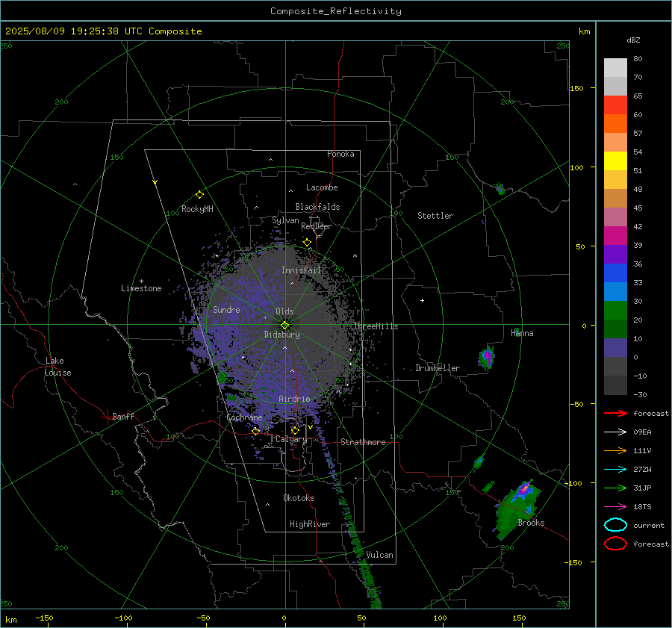This screenshot has width=672, height=628.
Task: Click the Brooks town label
Action: coord(531,523)
